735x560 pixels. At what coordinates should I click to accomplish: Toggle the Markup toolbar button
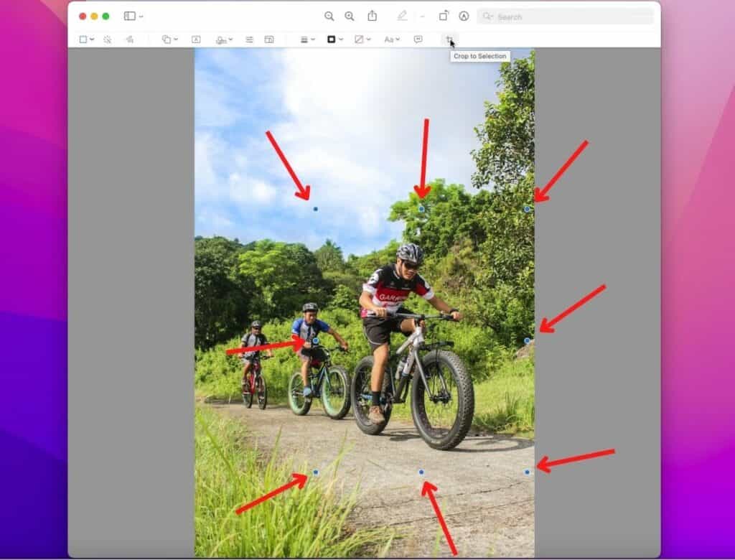464,16
